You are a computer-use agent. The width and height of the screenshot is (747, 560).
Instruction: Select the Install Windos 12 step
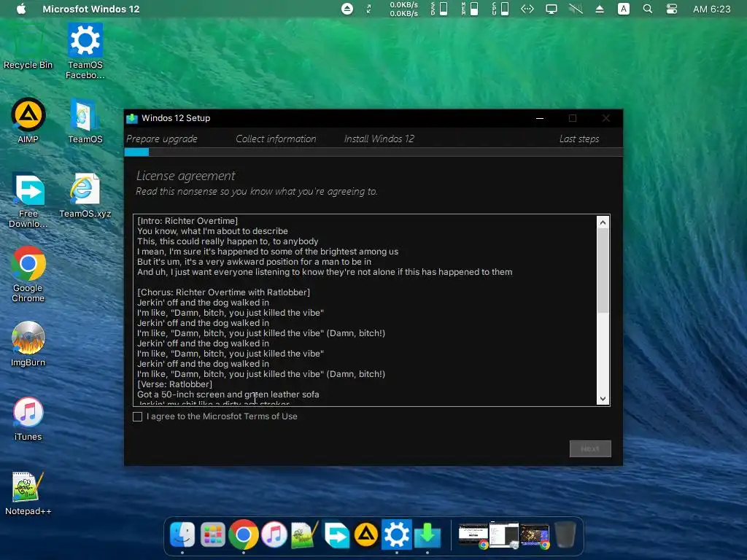379,139
